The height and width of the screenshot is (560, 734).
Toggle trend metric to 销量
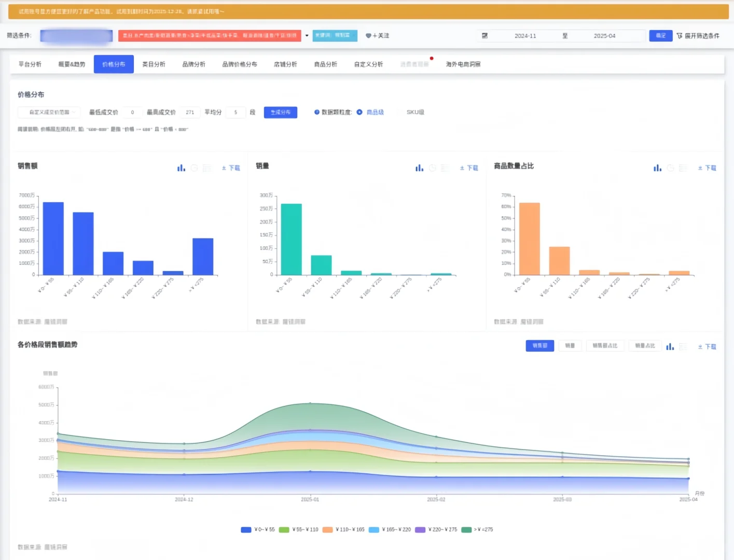click(570, 346)
